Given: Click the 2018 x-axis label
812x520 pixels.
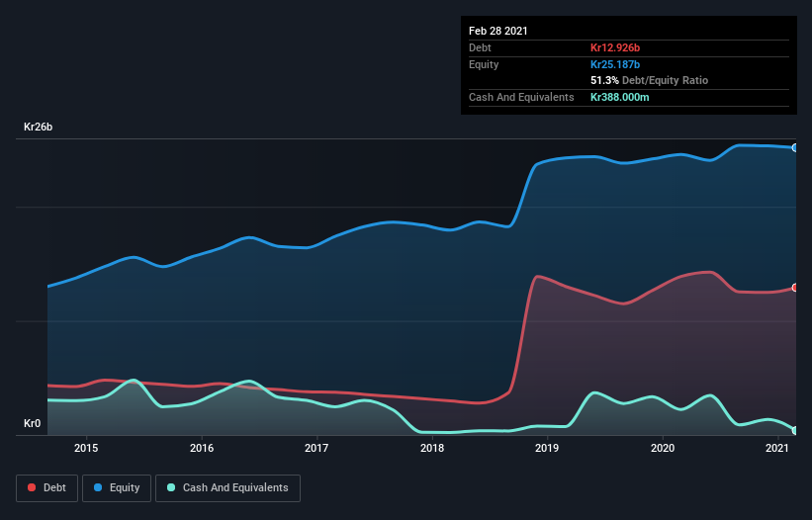Looking at the screenshot, I should tap(432, 448).
